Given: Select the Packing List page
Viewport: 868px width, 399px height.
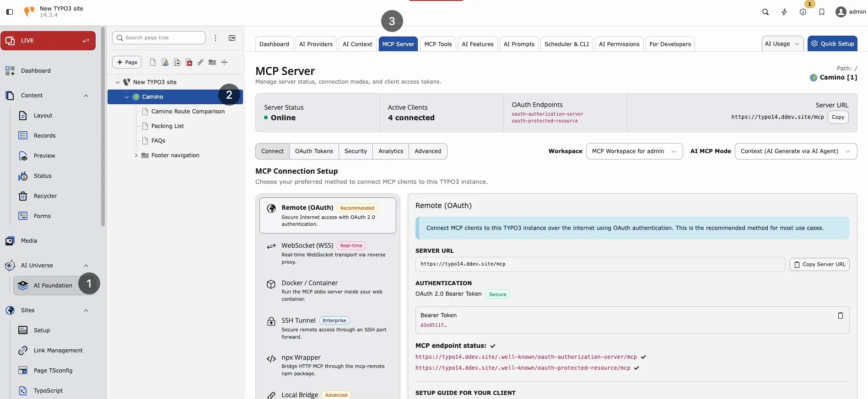Looking at the screenshot, I should [167, 126].
